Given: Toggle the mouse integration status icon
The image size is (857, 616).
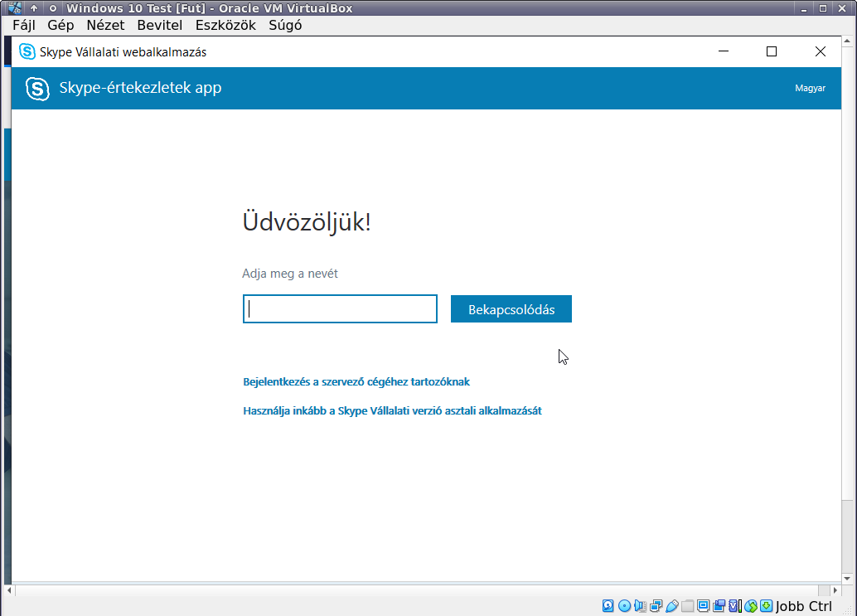Looking at the screenshot, I should coord(751,605).
